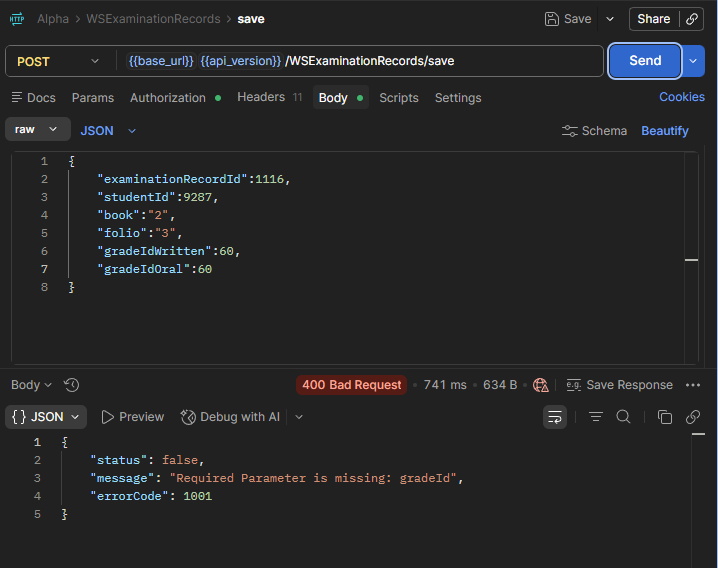Expand Send button options arrow

pos(693,61)
